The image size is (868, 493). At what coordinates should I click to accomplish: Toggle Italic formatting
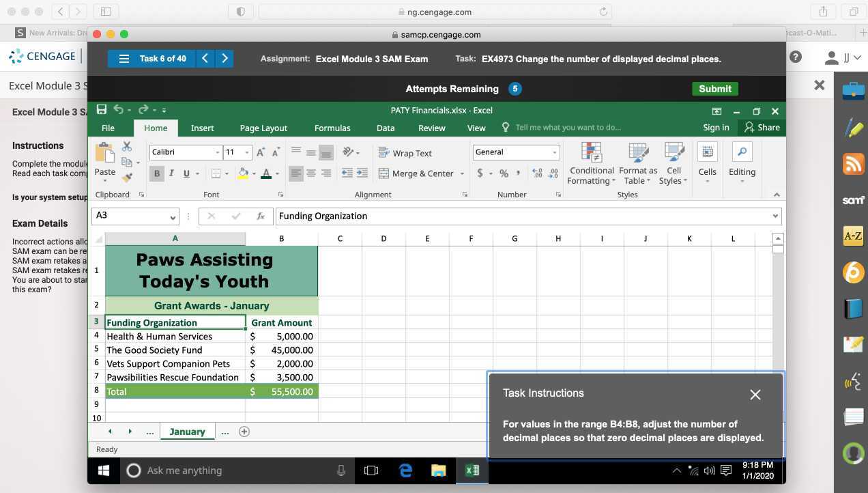pos(171,173)
